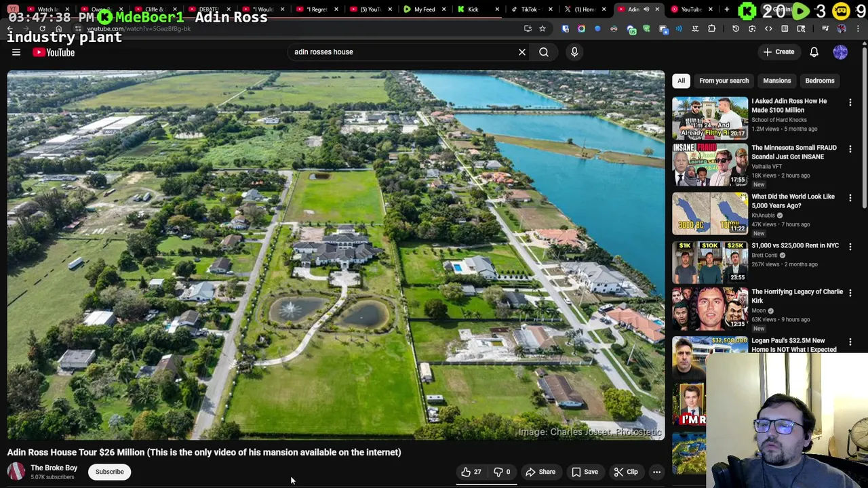Bookmark page with the star icon

pyautogui.click(x=542, y=28)
